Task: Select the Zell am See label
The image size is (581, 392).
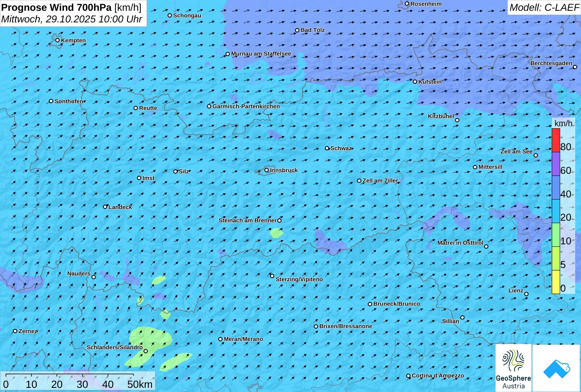Action: [x=516, y=151]
